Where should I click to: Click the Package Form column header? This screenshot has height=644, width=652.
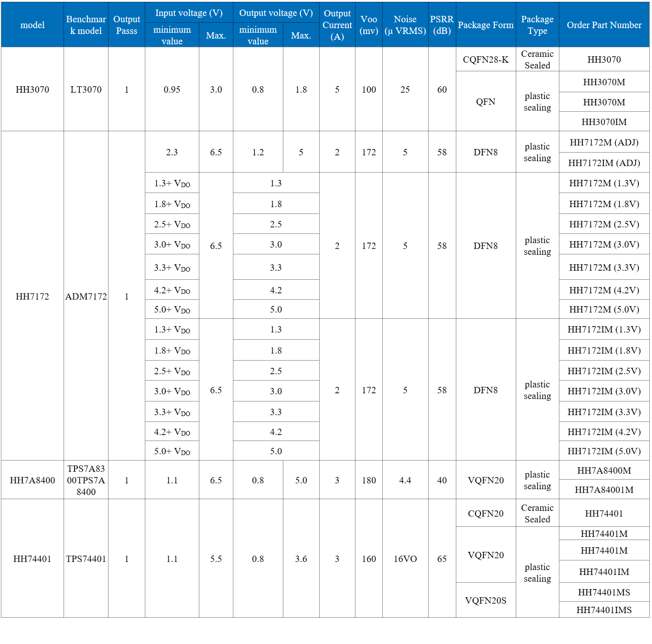pos(485,25)
